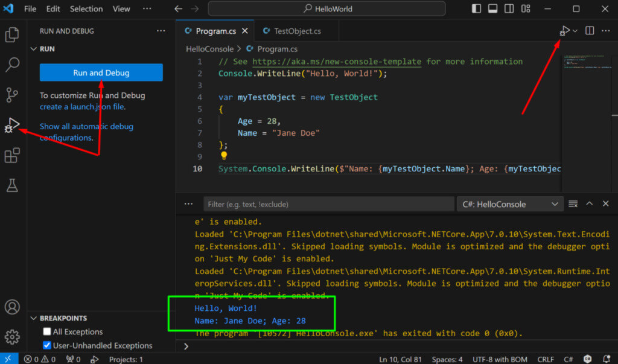Enable the All Exceptions breakpoint checkbox
The width and height of the screenshot is (618, 364).
point(46,331)
